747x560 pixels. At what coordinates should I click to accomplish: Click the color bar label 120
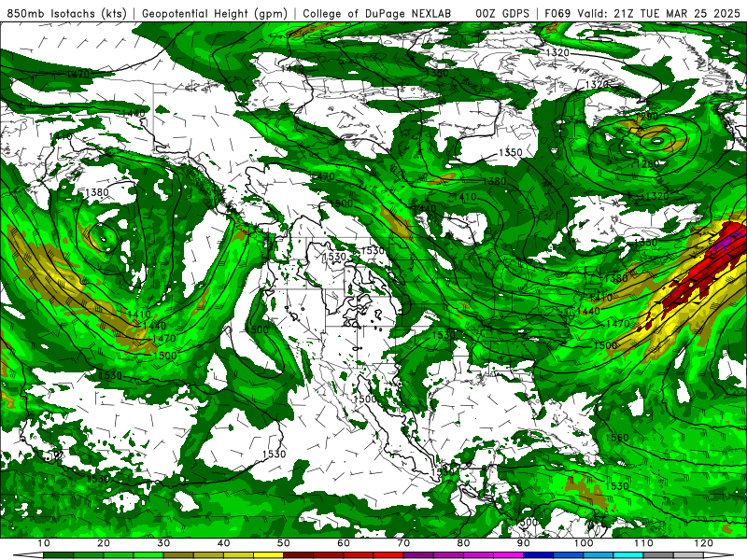704,543
